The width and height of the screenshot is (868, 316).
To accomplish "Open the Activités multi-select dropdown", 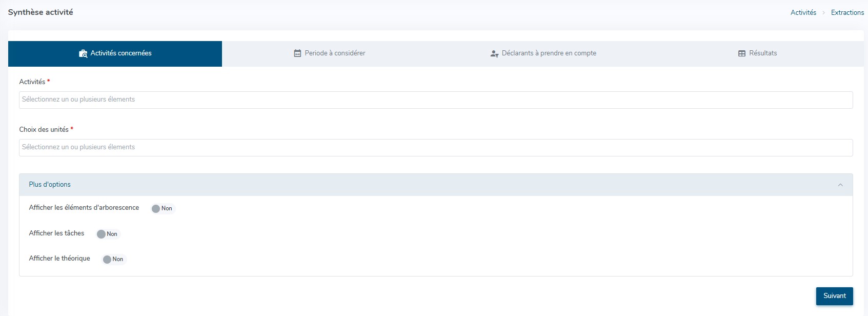I will 436,100.
